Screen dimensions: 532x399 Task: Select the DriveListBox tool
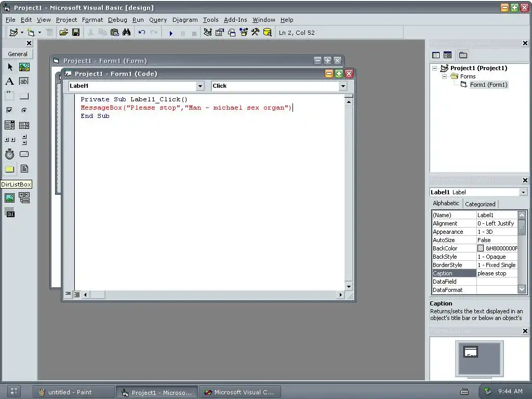(24, 154)
